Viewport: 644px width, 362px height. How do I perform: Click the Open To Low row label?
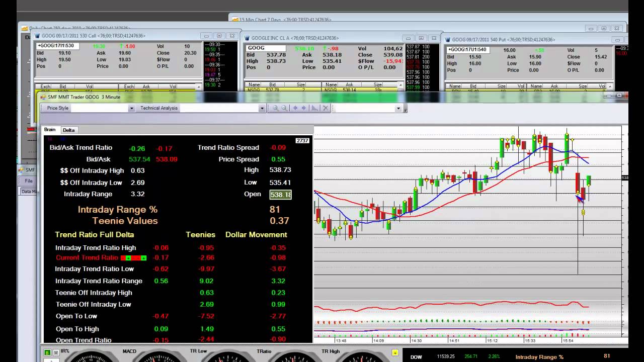click(76, 316)
